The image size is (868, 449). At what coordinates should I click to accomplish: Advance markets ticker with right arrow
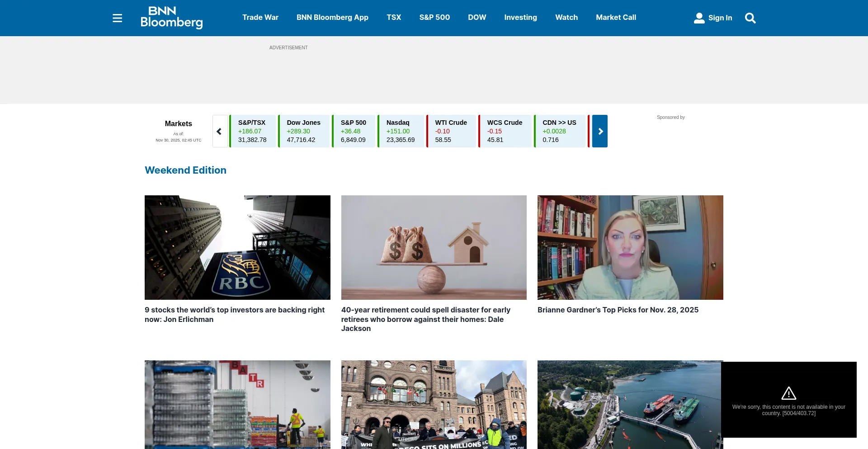(x=600, y=131)
